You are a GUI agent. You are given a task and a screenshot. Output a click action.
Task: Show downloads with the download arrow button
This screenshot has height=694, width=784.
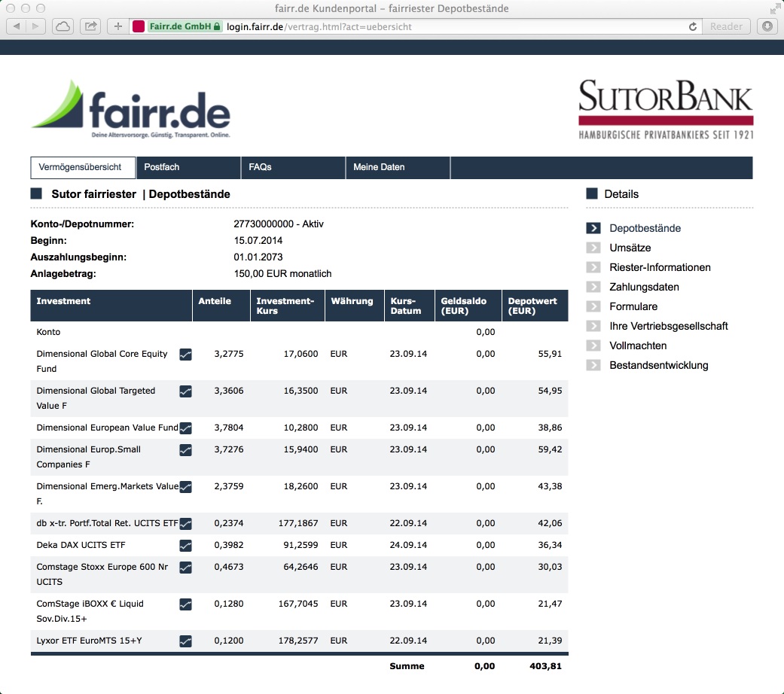click(767, 26)
